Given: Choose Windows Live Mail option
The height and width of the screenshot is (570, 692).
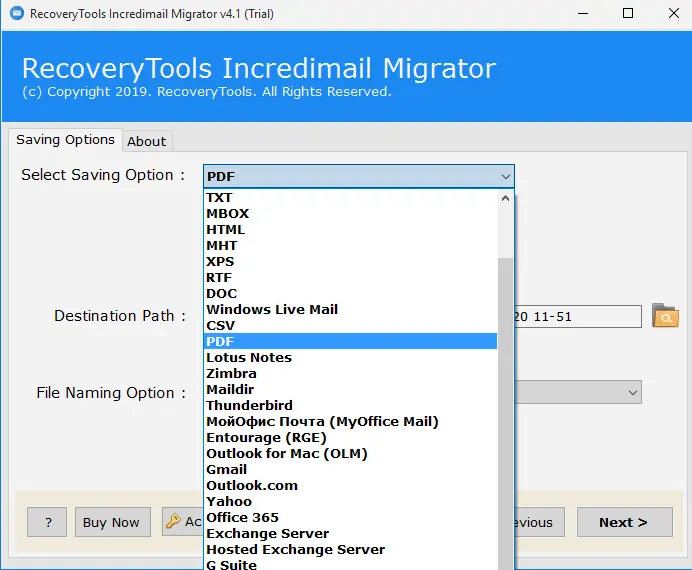Looking at the screenshot, I should (272, 309).
